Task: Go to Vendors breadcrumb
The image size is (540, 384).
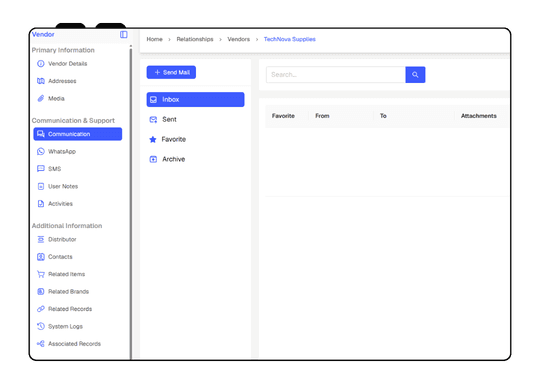Action: [239, 39]
